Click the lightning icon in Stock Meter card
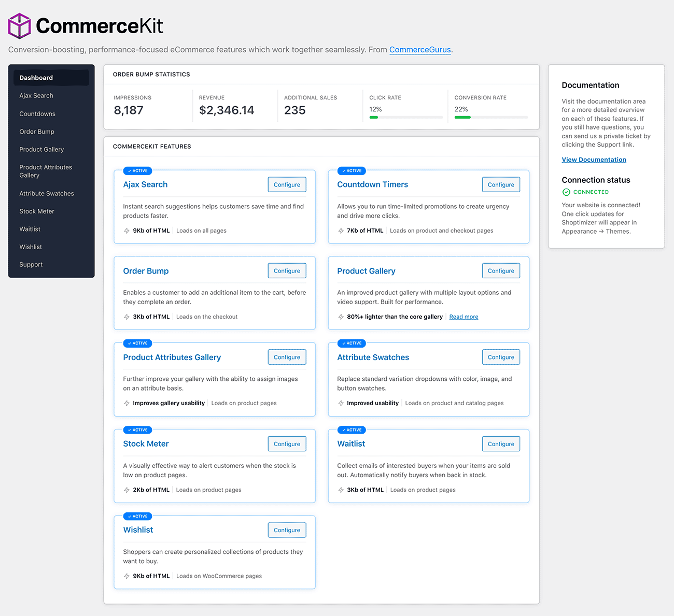This screenshot has height=616, width=674. tap(127, 490)
